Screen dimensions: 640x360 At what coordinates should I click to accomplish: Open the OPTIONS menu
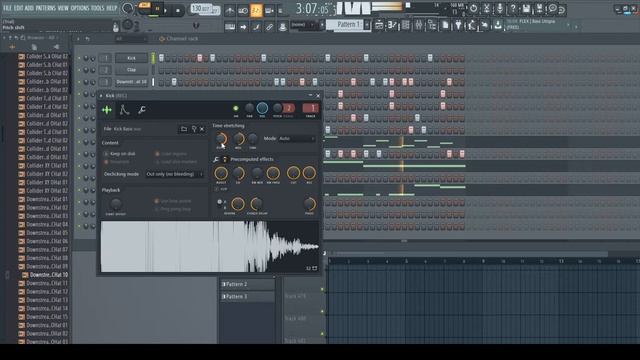[80, 8]
